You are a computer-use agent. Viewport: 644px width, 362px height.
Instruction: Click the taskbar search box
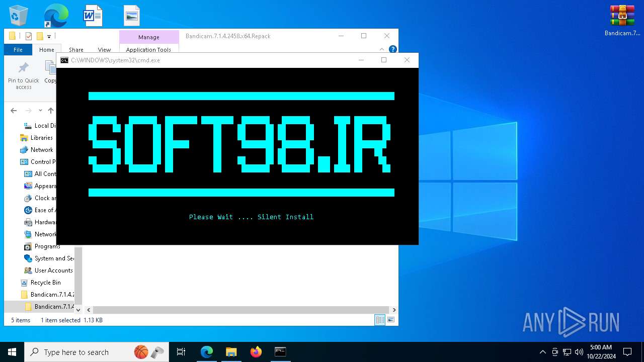pyautogui.click(x=96, y=352)
